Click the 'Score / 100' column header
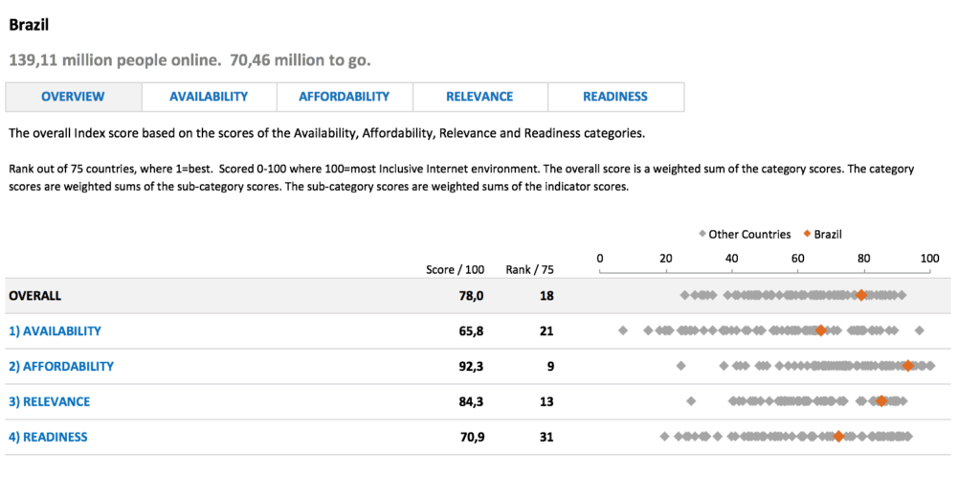Image resolution: width=980 pixels, height=478 pixels. pyautogui.click(x=455, y=269)
